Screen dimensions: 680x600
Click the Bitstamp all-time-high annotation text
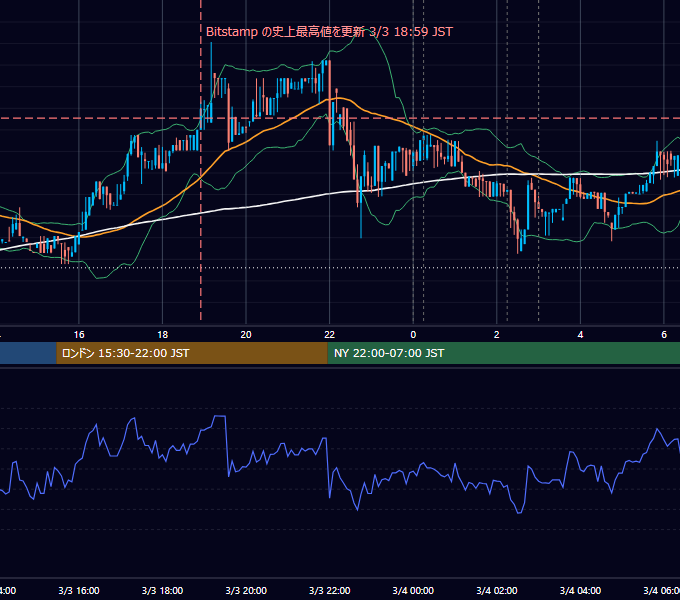(329, 32)
